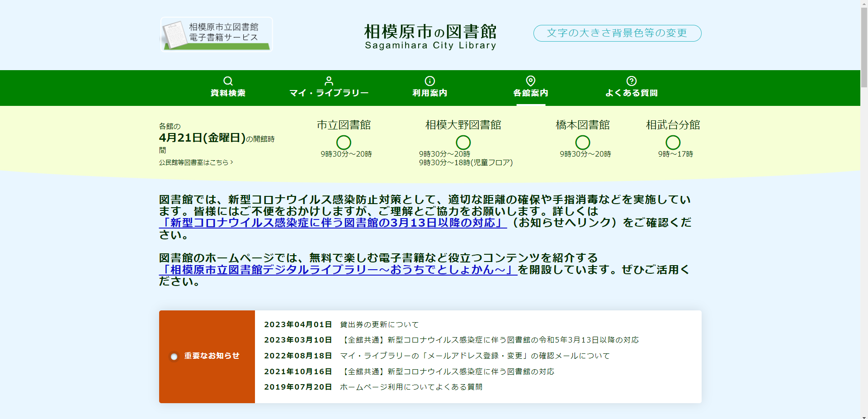Click the date 2022年08月18日

298,356
